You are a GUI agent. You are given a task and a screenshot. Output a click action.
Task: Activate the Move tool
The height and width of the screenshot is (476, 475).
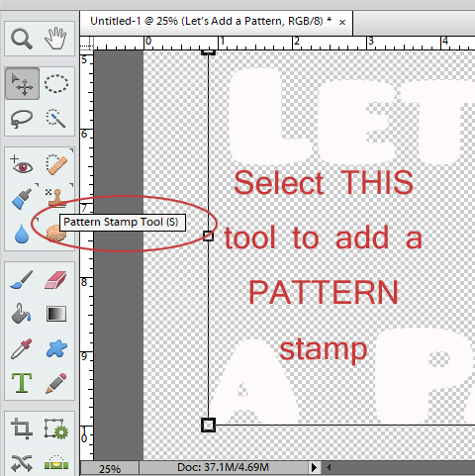[22, 83]
